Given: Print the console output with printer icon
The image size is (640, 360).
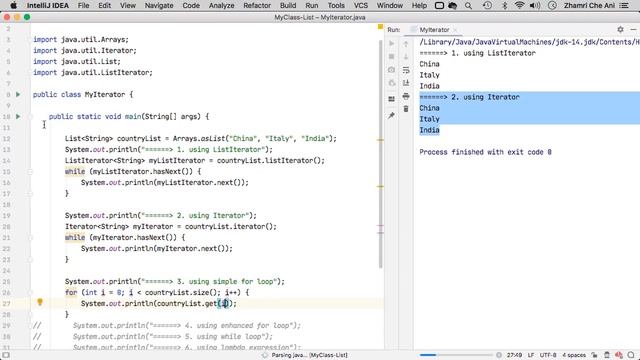Looking at the screenshot, I should click(x=406, y=96).
